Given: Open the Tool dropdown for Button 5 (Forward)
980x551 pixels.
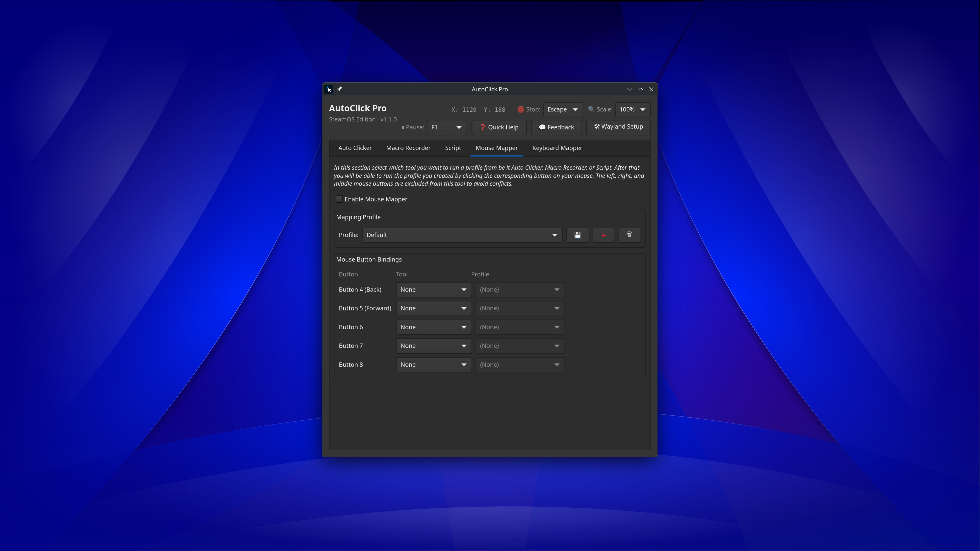Looking at the screenshot, I should [434, 308].
